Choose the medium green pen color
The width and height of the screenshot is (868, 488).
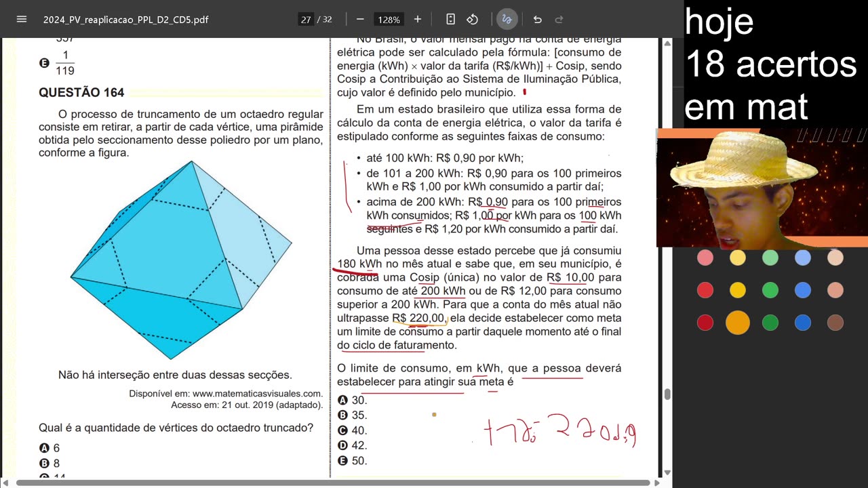tap(770, 290)
